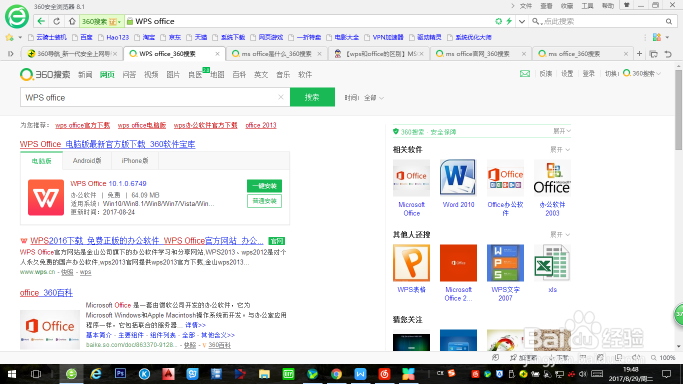Open favorites star icon
The width and height of the screenshot is (683, 384).
point(9,37)
